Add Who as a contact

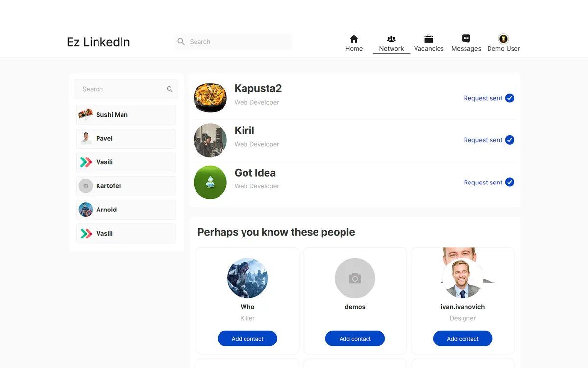247,339
